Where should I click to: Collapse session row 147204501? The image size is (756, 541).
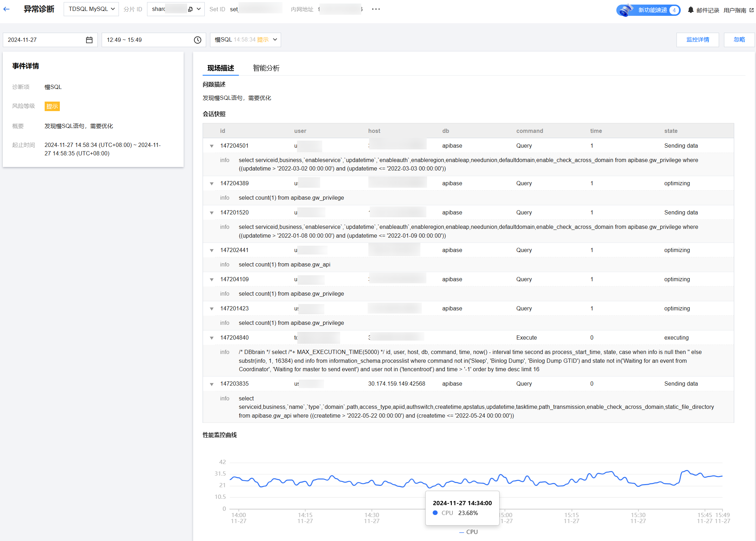click(212, 146)
